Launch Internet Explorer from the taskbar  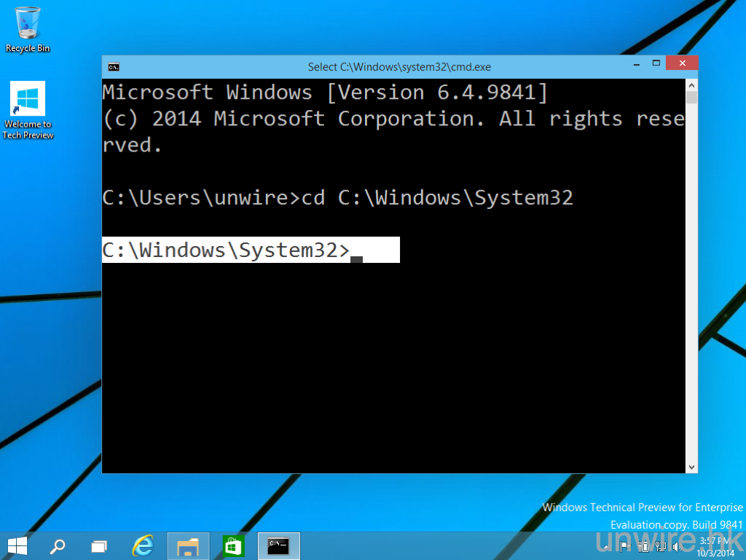[143, 545]
